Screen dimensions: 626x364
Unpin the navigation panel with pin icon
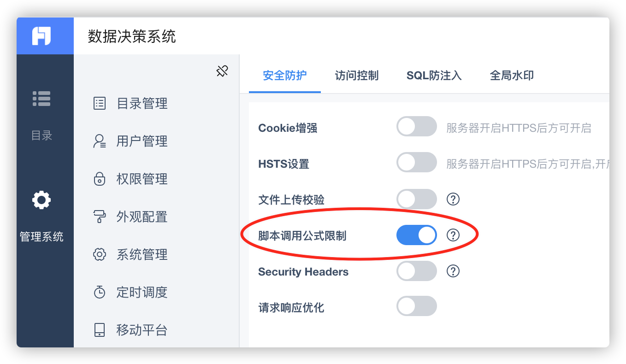click(x=222, y=71)
